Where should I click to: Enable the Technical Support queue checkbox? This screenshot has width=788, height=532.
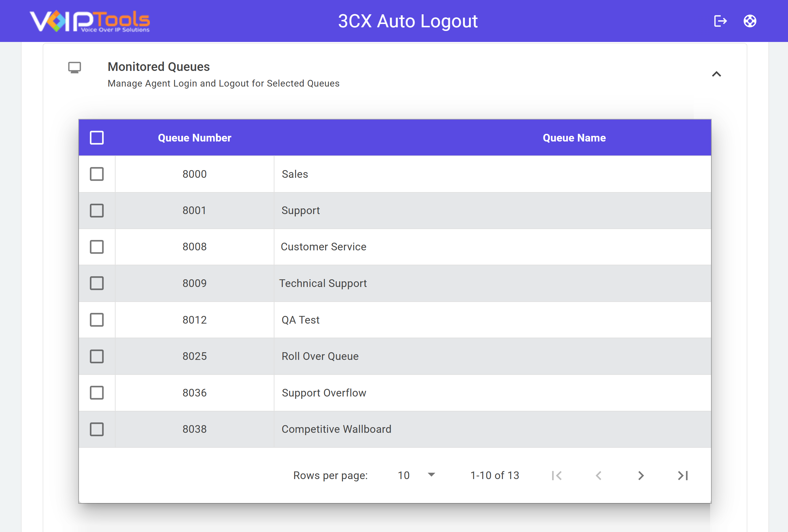coord(97,283)
